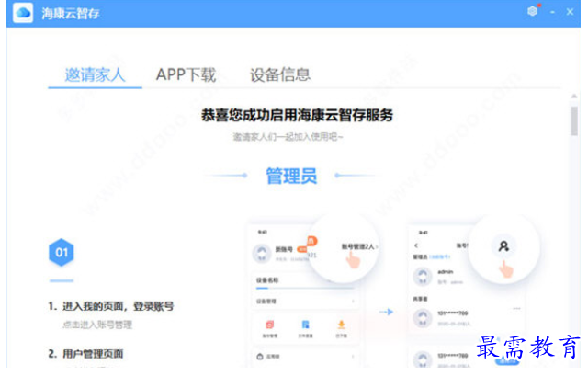Click the vertical scrollbar thumb
This screenshot has height=376, width=588.
(x=574, y=120)
